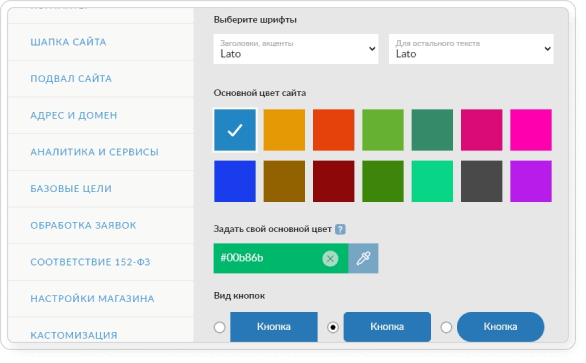Click the slightly rounded Кнопка preview

[x=387, y=327]
